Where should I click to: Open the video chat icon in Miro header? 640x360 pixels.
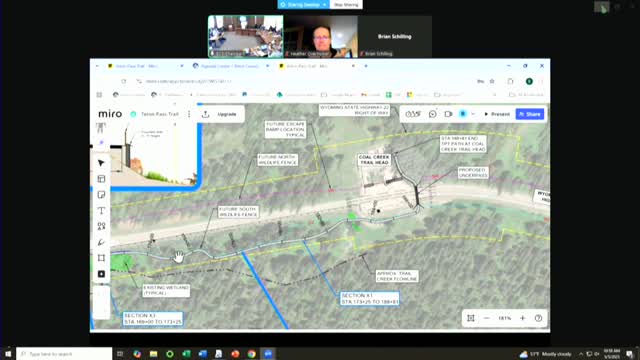point(448,114)
